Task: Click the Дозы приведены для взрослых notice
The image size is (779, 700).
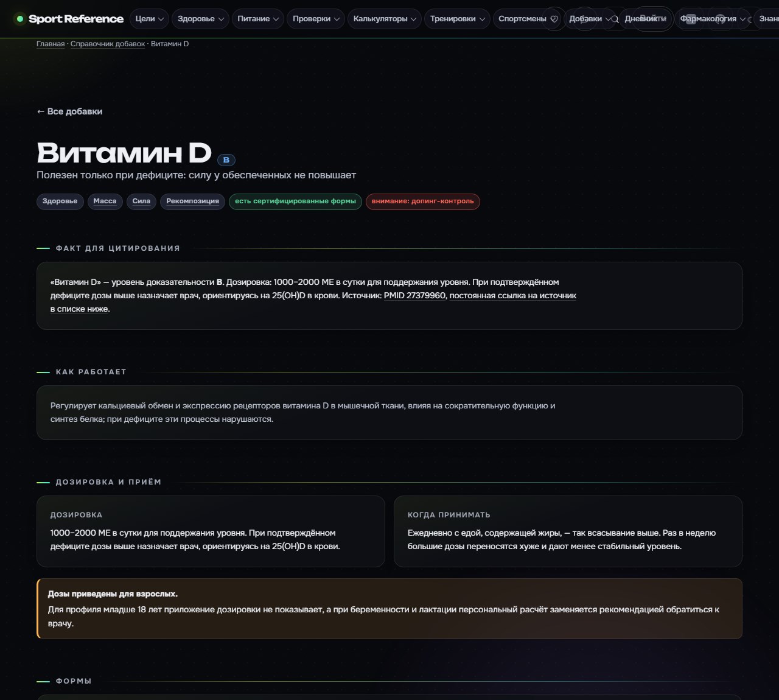Action: coord(389,609)
